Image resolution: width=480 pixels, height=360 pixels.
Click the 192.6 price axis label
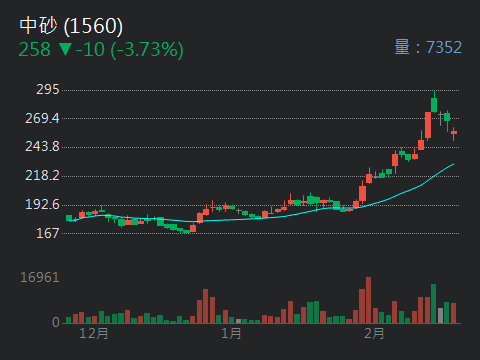tap(42, 204)
